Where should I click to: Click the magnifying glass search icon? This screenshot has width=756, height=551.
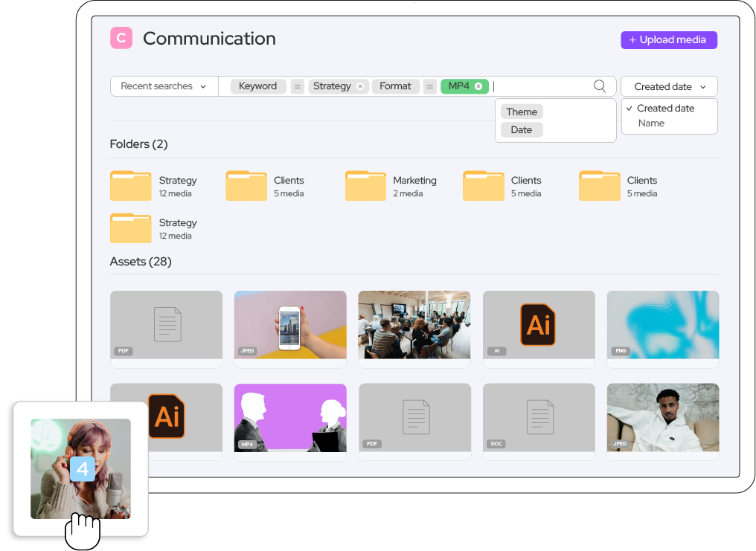(599, 86)
